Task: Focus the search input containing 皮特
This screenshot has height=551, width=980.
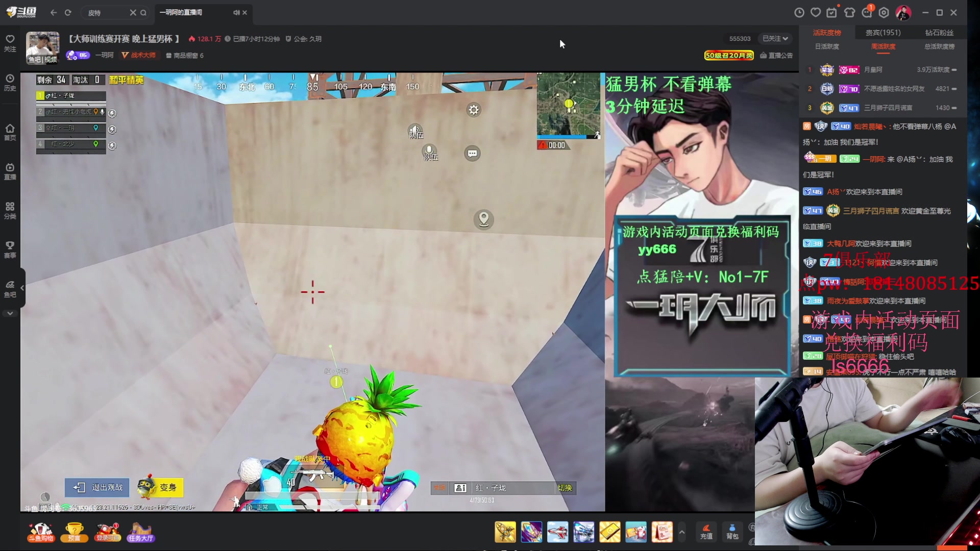Action: point(106,12)
